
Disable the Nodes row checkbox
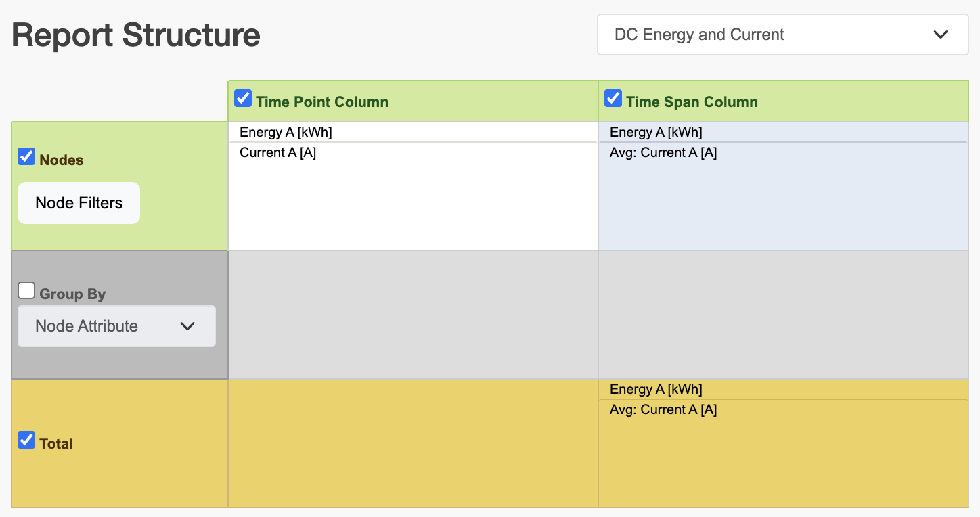coord(26,157)
